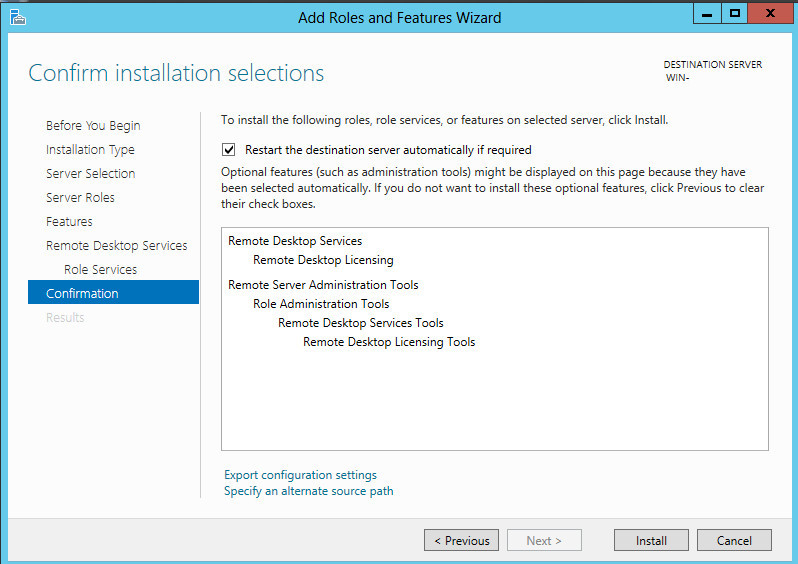Viewport: 798px width, 564px height.
Task: Open the Role Services sub-step
Action: 100,269
